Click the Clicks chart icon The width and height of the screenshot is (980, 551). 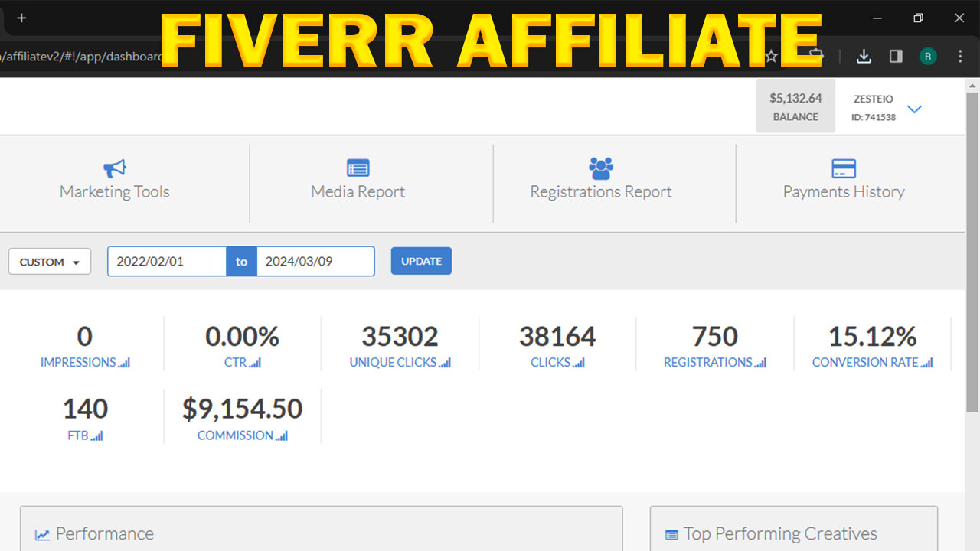coord(579,363)
